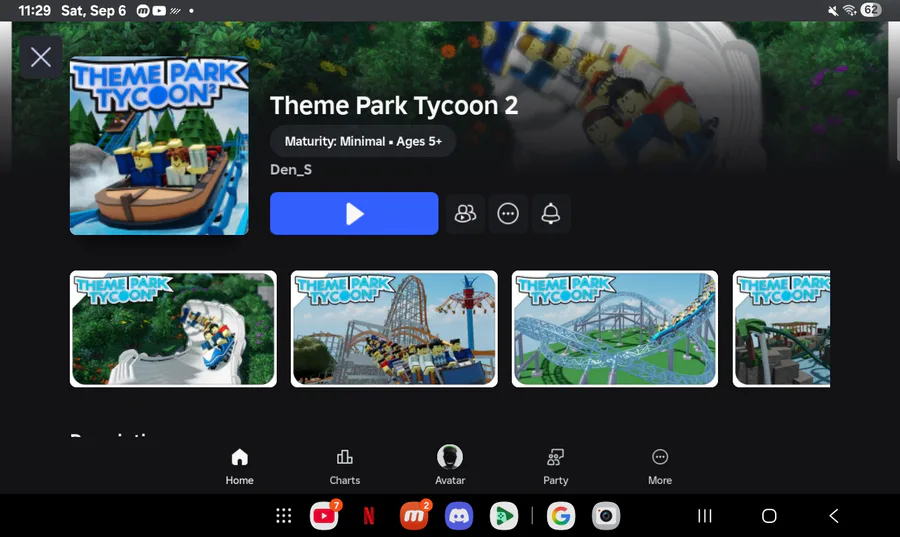Open creator Den_S profile

(291, 170)
